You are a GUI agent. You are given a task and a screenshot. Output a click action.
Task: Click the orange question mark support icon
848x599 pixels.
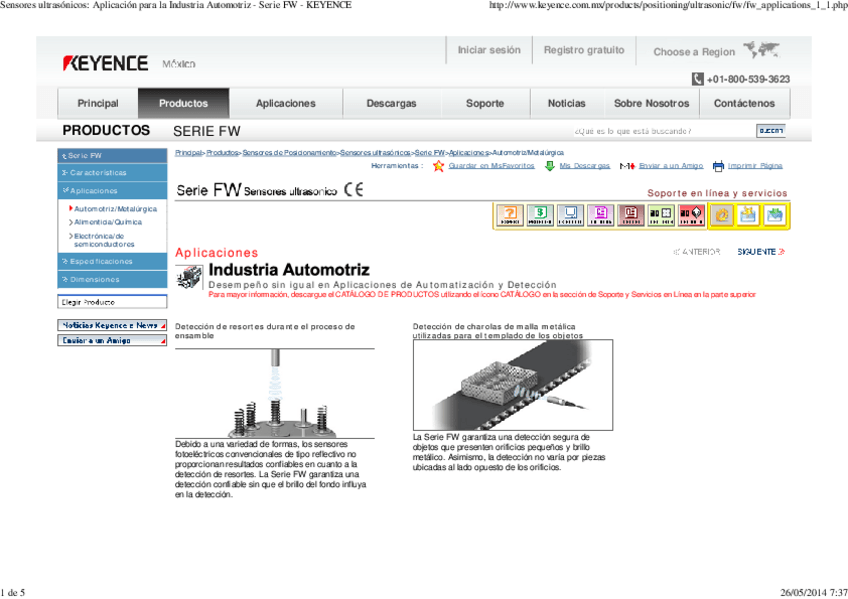coord(510,215)
